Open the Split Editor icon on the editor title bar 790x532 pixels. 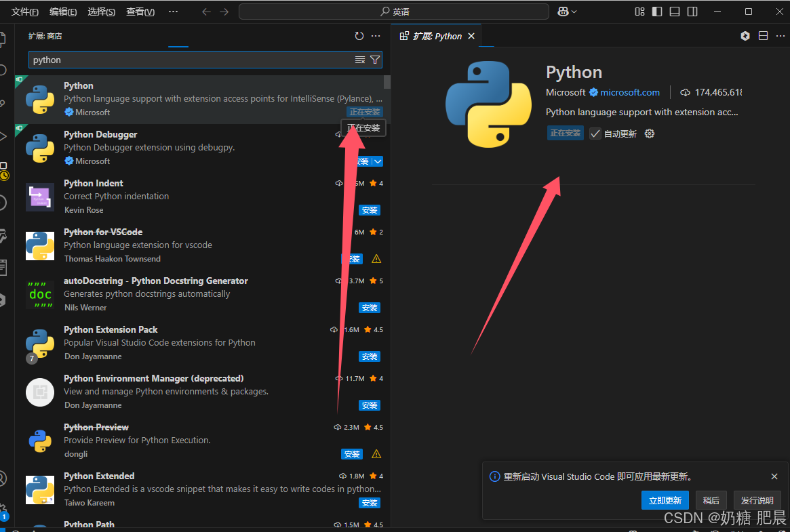(763, 36)
